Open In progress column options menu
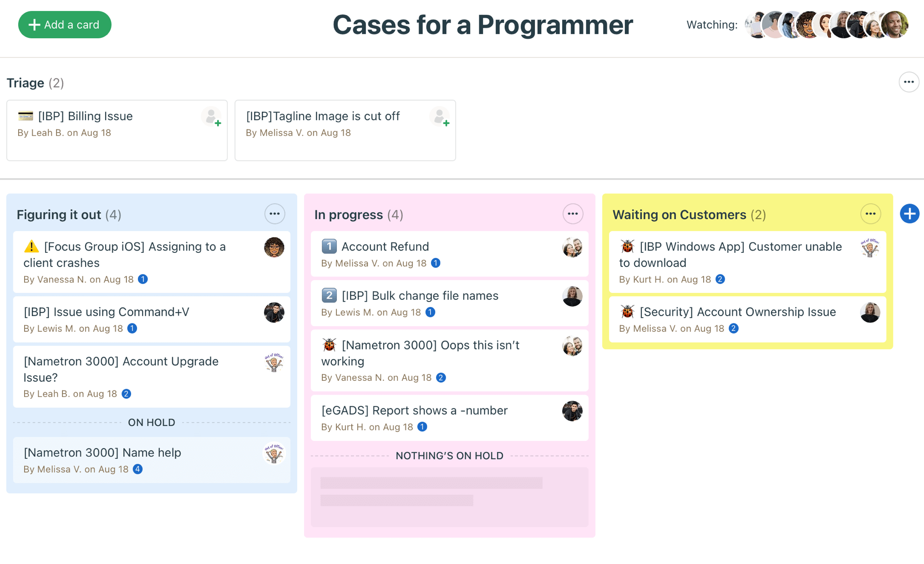Image resolution: width=924 pixels, height=564 pixels. click(x=573, y=214)
